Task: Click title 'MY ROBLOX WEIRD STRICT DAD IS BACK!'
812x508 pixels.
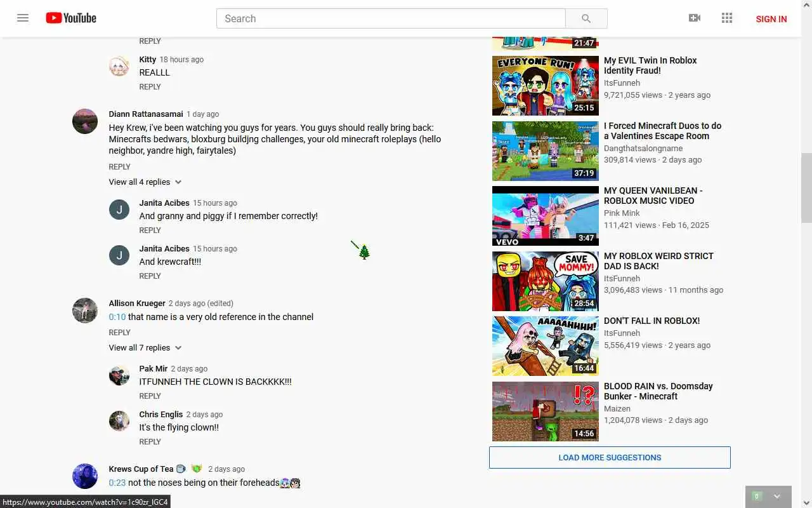Action: click(658, 261)
